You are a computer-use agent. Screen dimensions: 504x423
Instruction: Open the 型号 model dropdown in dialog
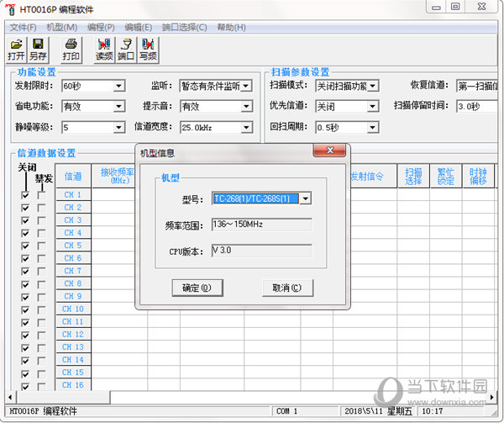pyautogui.click(x=306, y=198)
